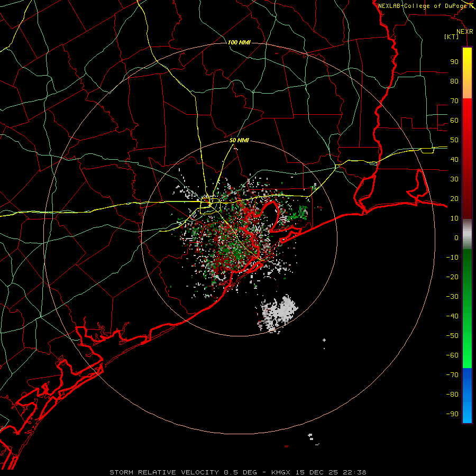
Task: Click the yellow highway loop around Houston
Action: [210, 206]
